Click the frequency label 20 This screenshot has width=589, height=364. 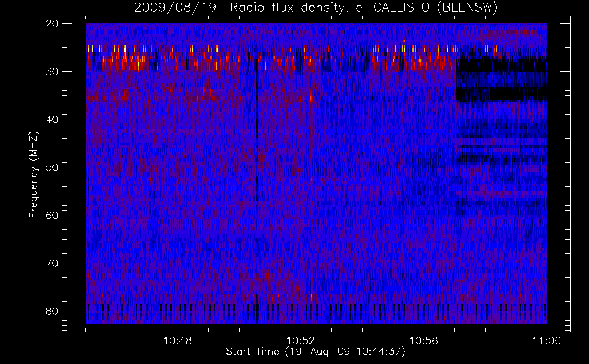[52, 24]
